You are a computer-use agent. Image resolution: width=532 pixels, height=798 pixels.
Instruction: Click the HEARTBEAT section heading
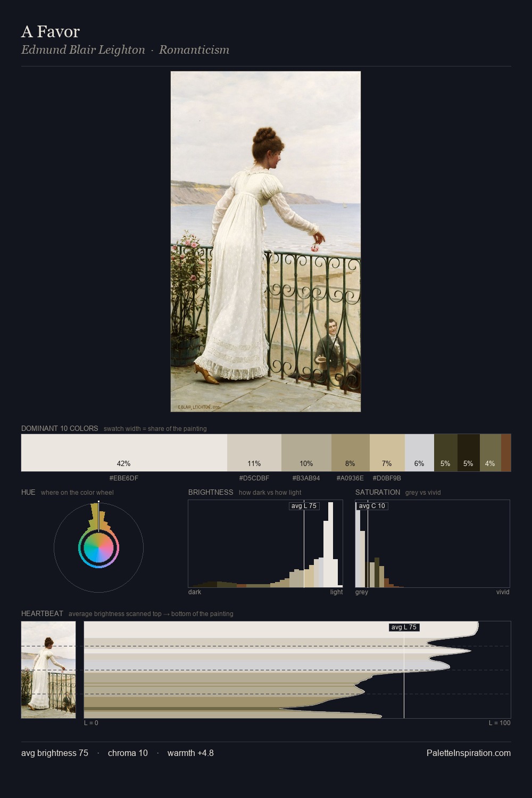coord(42,613)
